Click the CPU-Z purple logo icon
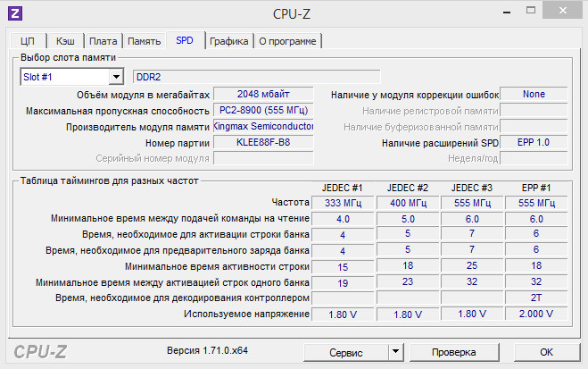The width and height of the screenshot is (588, 369). click(15, 13)
